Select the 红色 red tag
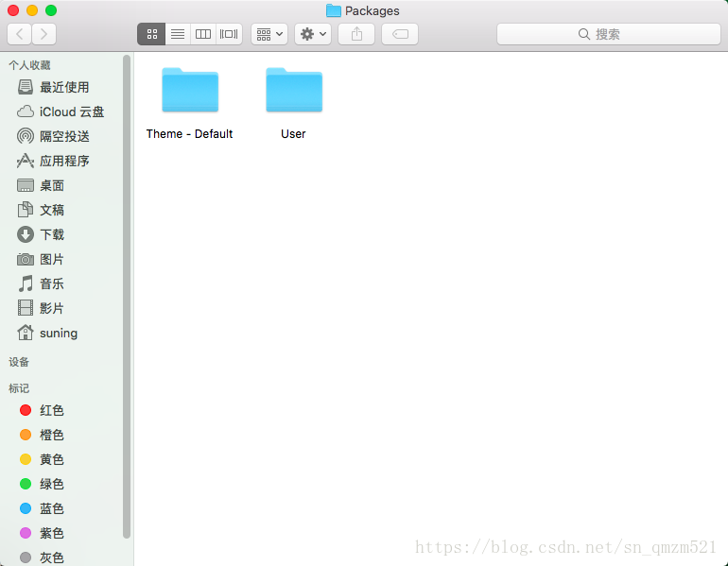Screen dimensions: 728x566 pos(42,410)
